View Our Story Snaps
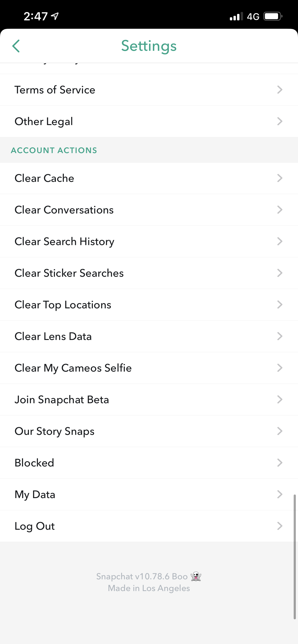 (x=55, y=431)
